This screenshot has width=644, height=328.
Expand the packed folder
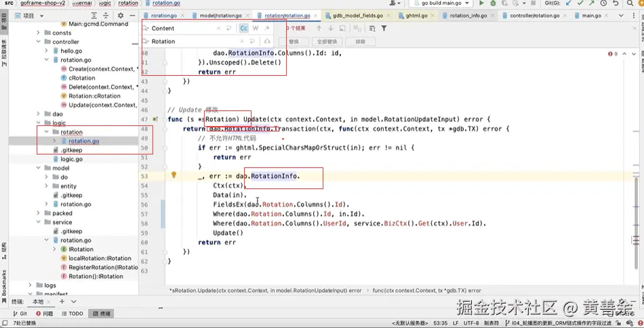click(x=38, y=213)
